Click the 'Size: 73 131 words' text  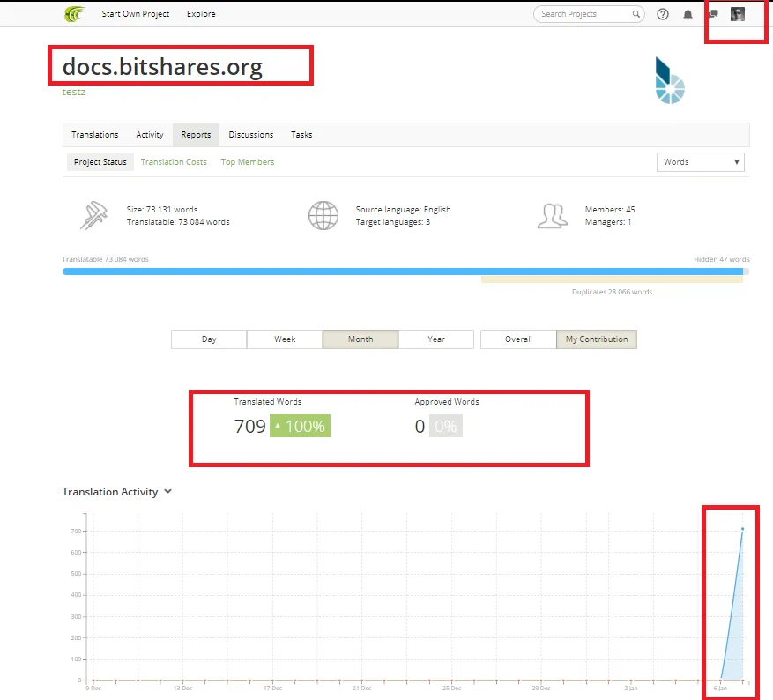(x=161, y=210)
